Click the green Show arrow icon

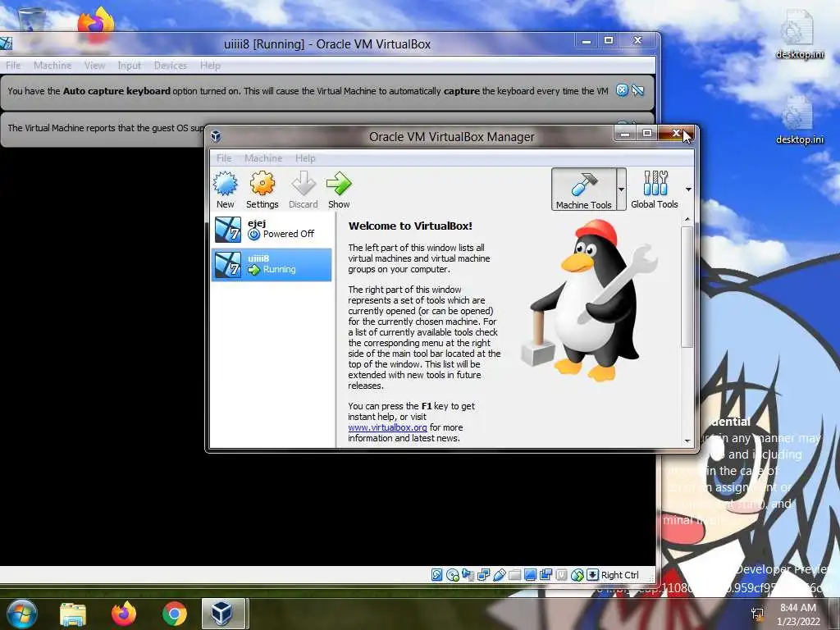pyautogui.click(x=339, y=184)
